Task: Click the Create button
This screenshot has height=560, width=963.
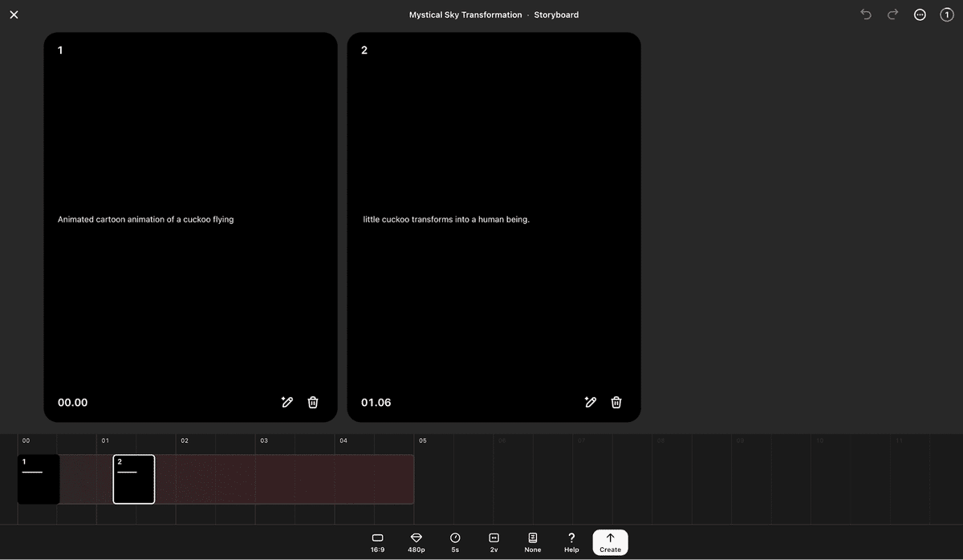Action: click(x=611, y=542)
